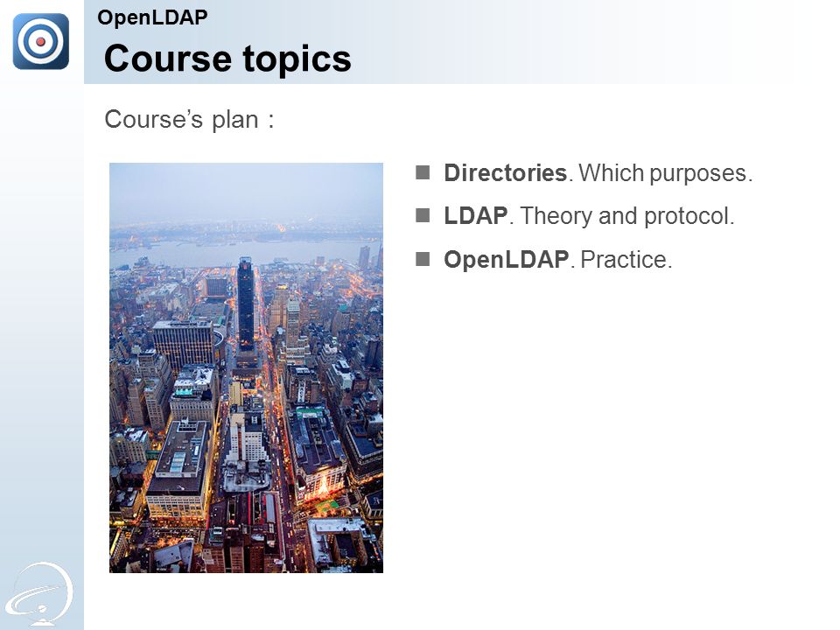Click the blue target logo icon
This screenshot has width=840, height=630.
pos(41,41)
